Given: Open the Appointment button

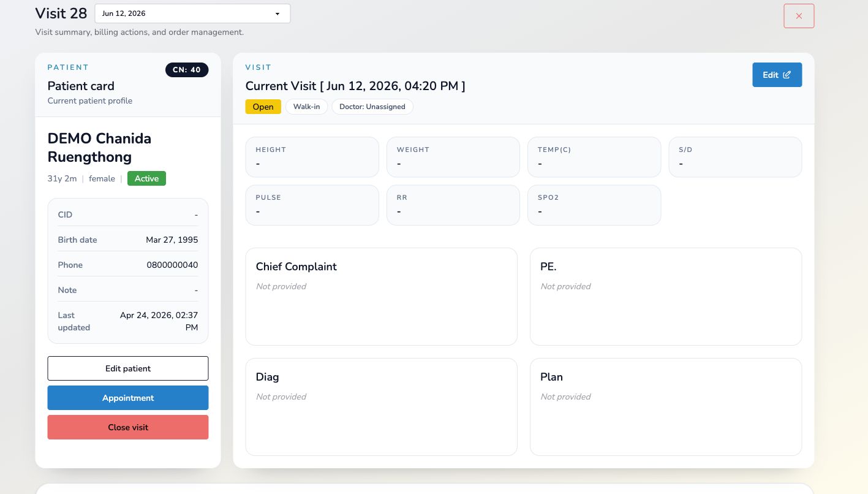Looking at the screenshot, I should coord(128,398).
